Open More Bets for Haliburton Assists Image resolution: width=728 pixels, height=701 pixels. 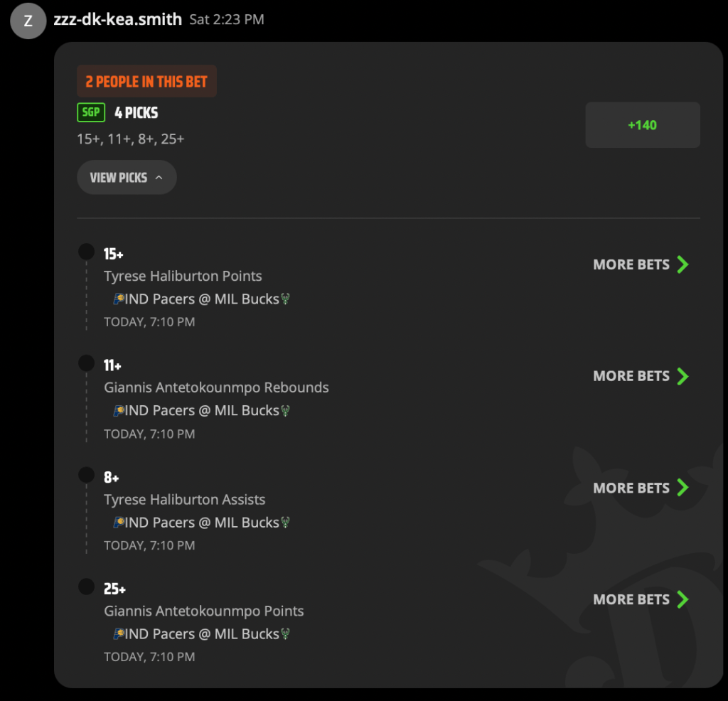point(641,488)
